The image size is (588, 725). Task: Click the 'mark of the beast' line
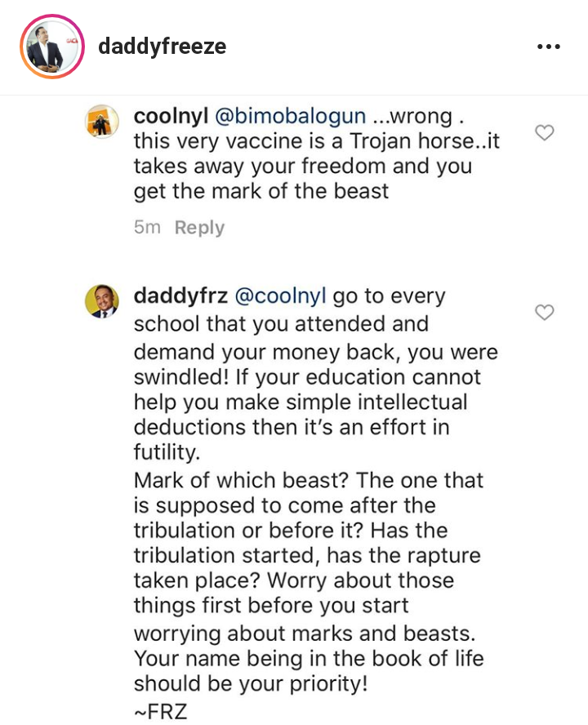coord(261,192)
